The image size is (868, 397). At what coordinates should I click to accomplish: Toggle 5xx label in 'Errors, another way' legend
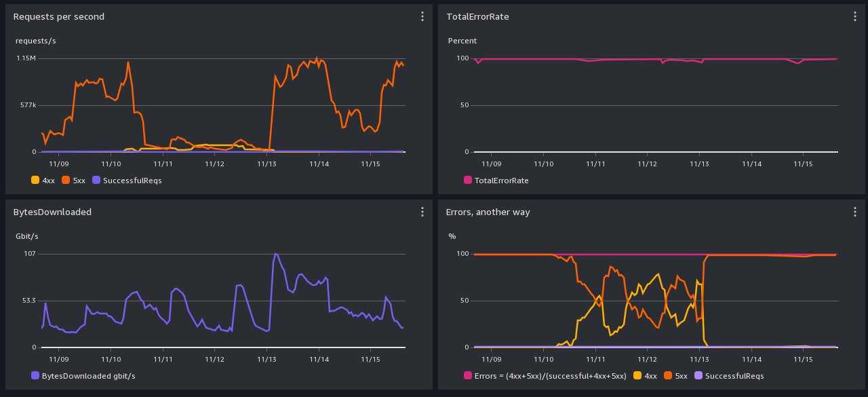point(681,376)
